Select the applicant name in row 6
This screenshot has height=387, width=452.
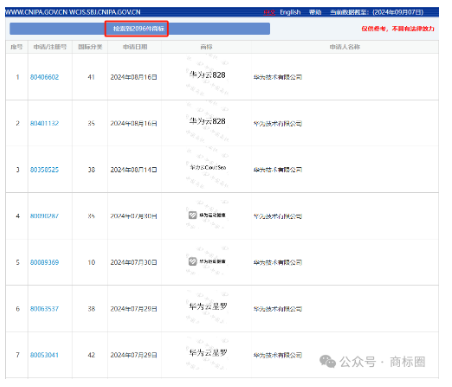278,309
